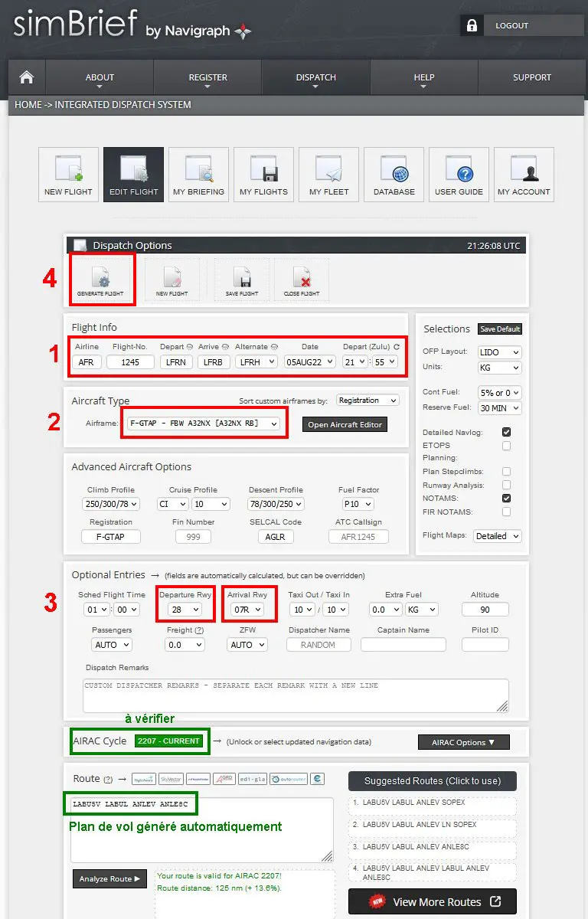Screen dimensions: 588x919
Task: Open edi-gla route source icon
Action: (x=252, y=779)
